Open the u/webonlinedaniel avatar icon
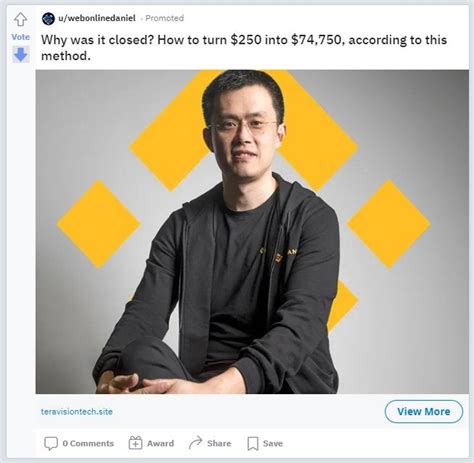Screen dimensions: 474x463 (48, 18)
